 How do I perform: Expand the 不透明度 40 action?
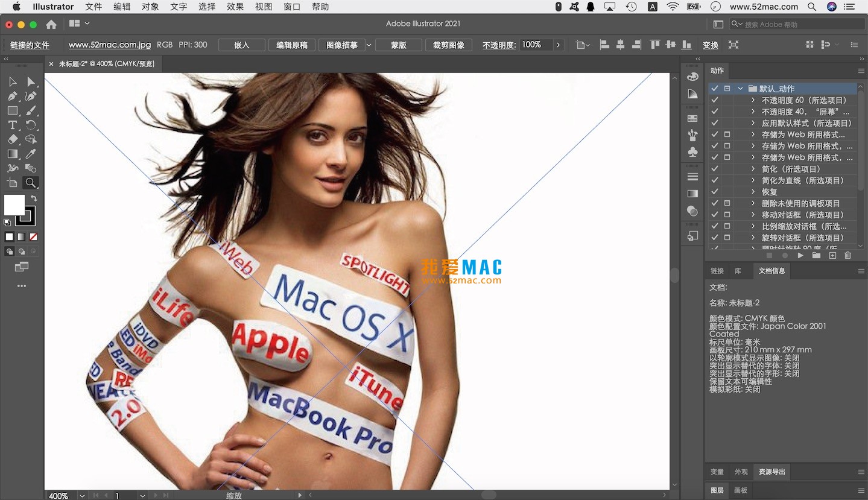click(x=753, y=112)
